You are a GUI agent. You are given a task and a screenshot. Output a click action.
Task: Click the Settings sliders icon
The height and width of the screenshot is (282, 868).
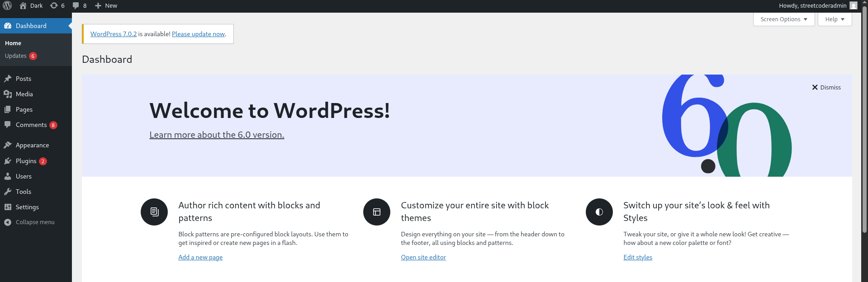(x=8, y=207)
